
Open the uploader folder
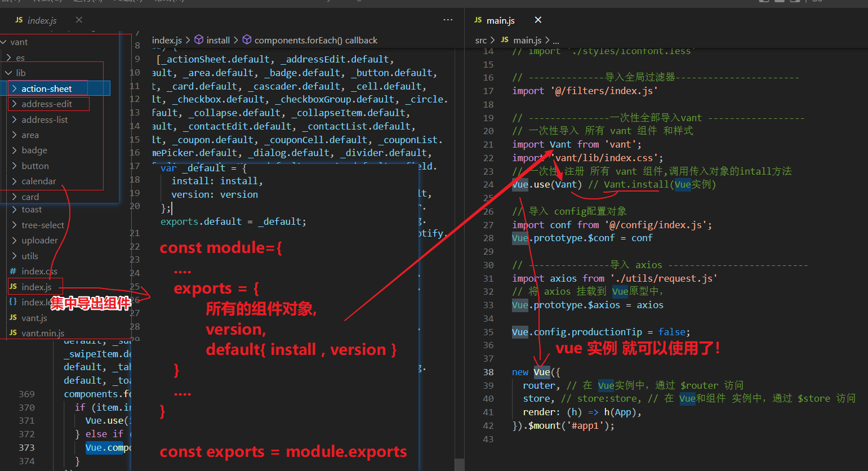[x=39, y=240]
